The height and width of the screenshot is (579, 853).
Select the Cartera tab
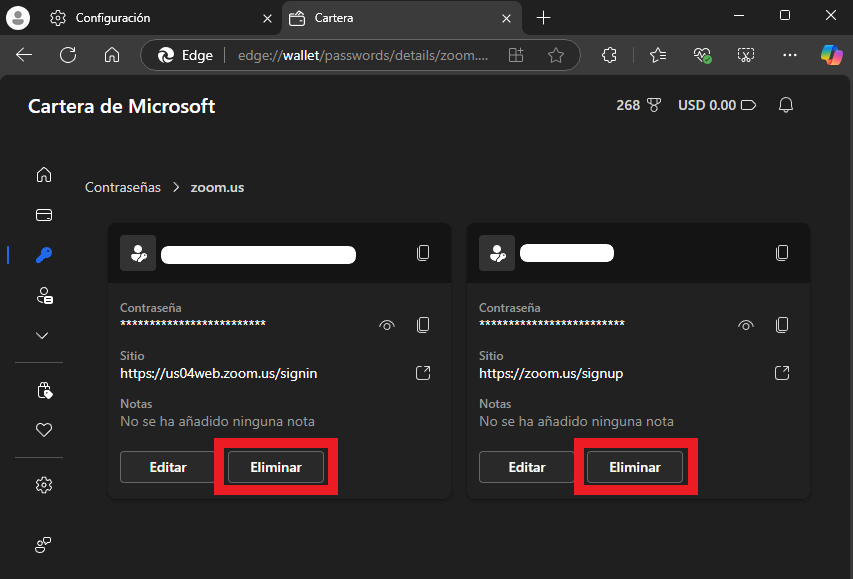point(401,18)
